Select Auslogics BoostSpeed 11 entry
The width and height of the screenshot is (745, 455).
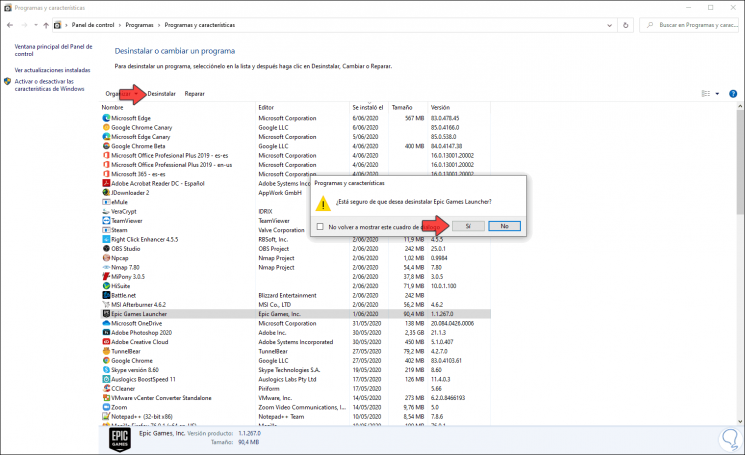143,379
